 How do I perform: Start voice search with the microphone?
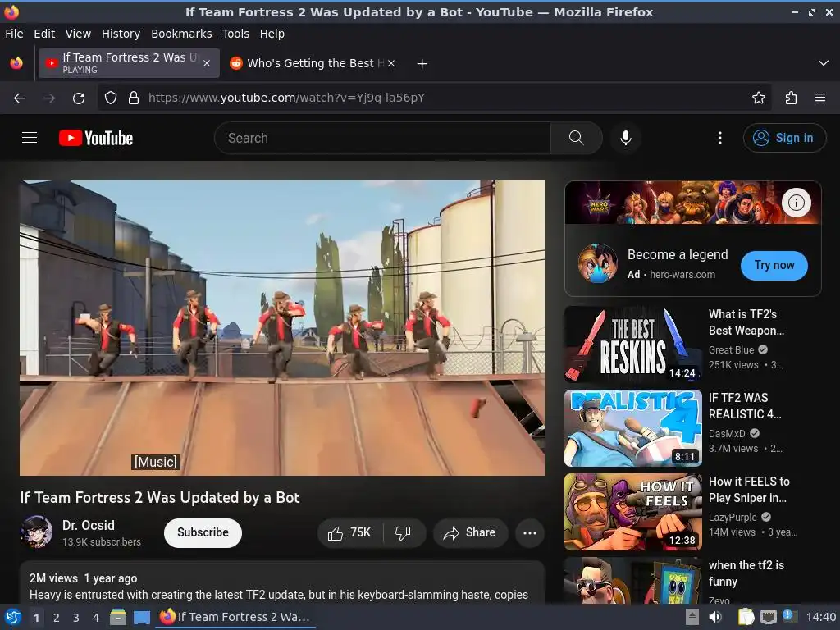625,138
